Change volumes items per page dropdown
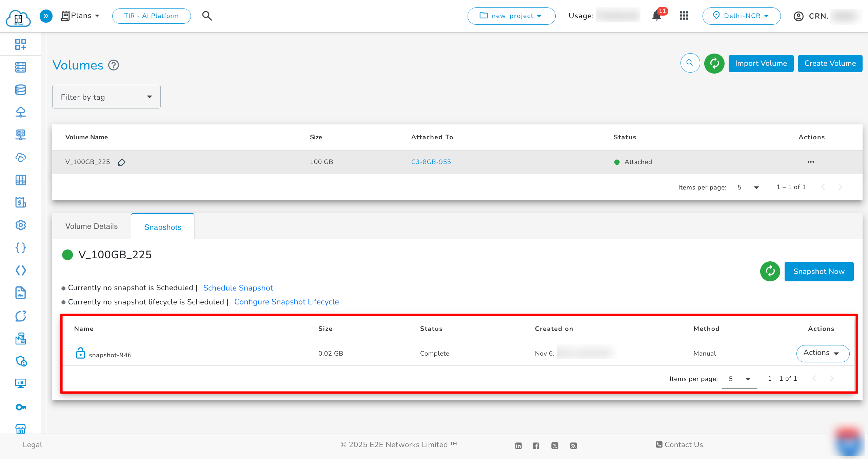Screen dimensions: 868x459 point(748,187)
